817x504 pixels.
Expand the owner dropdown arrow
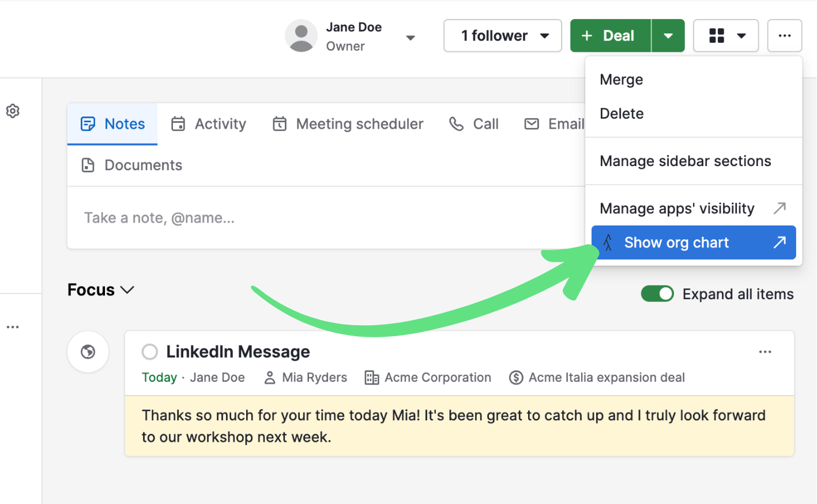point(411,38)
